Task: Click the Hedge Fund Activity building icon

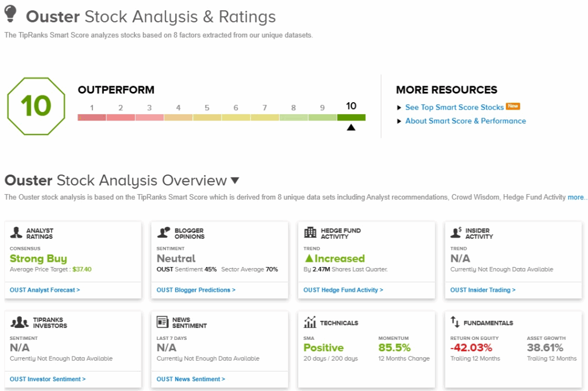Action: [310, 233]
